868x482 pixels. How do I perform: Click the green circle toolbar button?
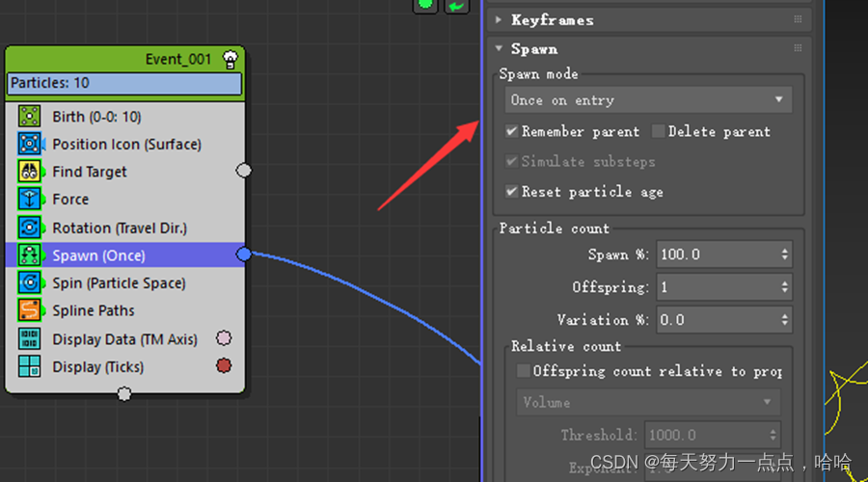click(425, 6)
